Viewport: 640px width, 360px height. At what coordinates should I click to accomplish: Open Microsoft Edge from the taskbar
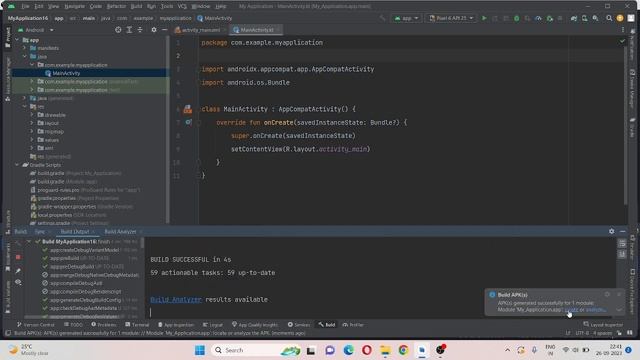(x=349, y=350)
